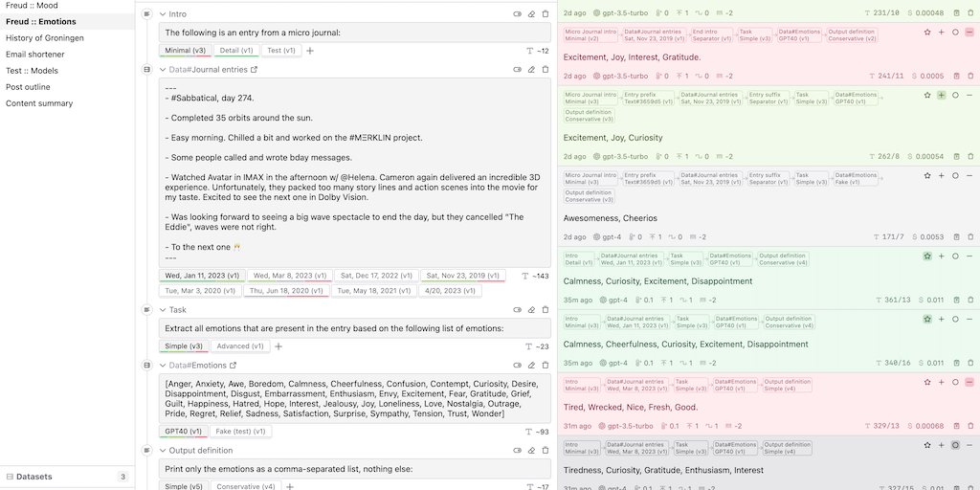980x490 pixels.
Task: Open the History of Groningen project
Action: tap(67, 38)
